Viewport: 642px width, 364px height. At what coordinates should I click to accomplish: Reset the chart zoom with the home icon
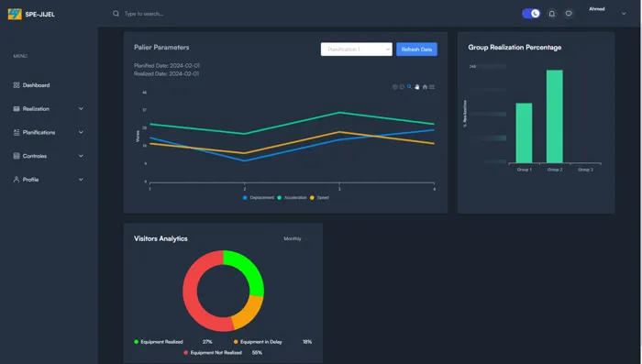pyautogui.click(x=425, y=87)
